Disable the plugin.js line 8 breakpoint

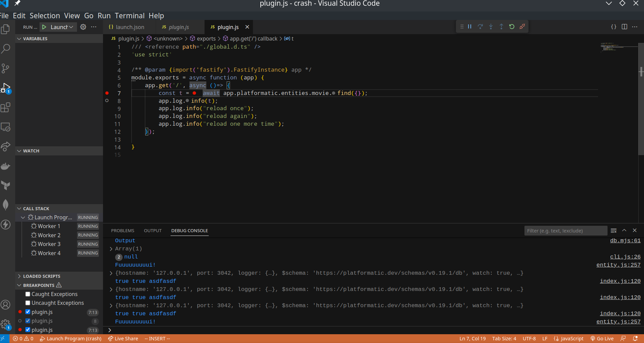click(x=28, y=321)
